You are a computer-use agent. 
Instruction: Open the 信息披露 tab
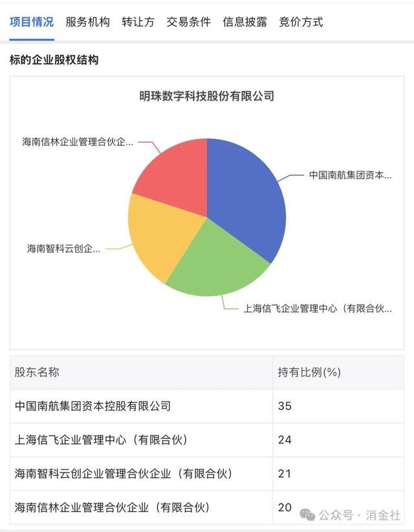245,22
